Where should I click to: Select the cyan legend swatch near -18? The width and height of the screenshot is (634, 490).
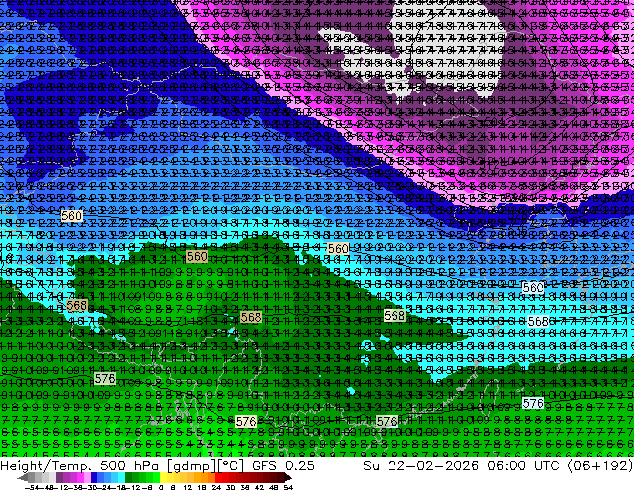point(121,477)
